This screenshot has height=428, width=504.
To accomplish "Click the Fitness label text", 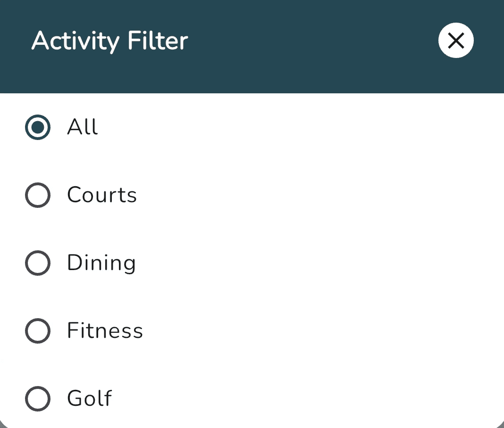I will 105,330.
